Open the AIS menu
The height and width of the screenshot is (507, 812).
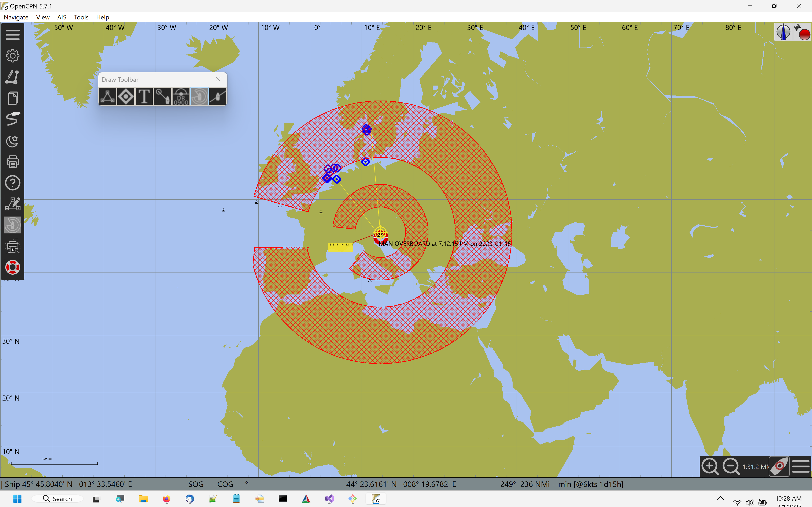tap(61, 17)
